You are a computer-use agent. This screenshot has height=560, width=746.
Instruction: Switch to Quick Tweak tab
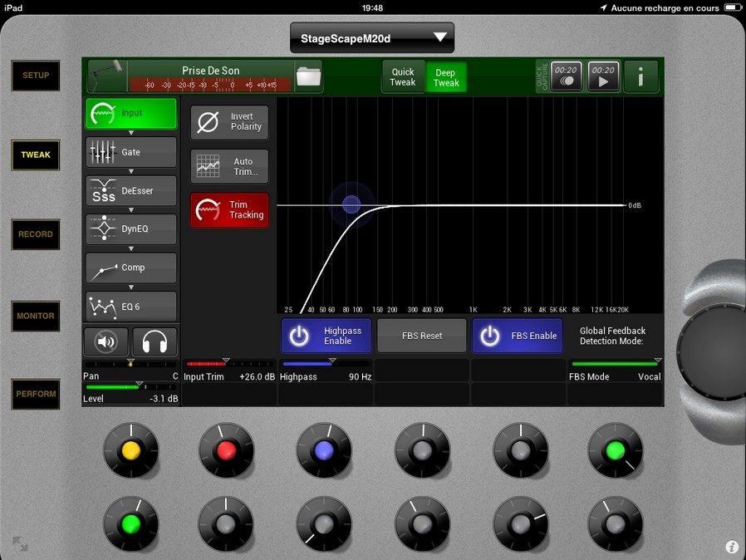pyautogui.click(x=402, y=77)
